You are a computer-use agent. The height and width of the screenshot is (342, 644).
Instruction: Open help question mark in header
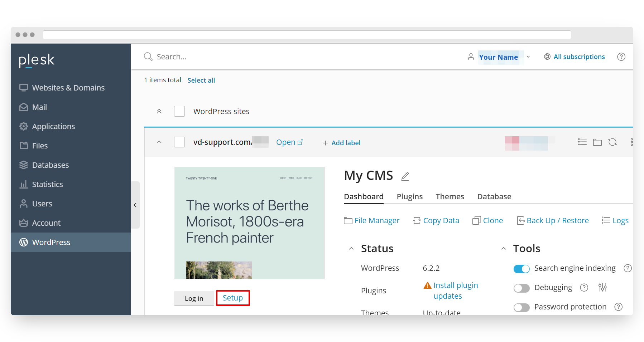pos(621,57)
